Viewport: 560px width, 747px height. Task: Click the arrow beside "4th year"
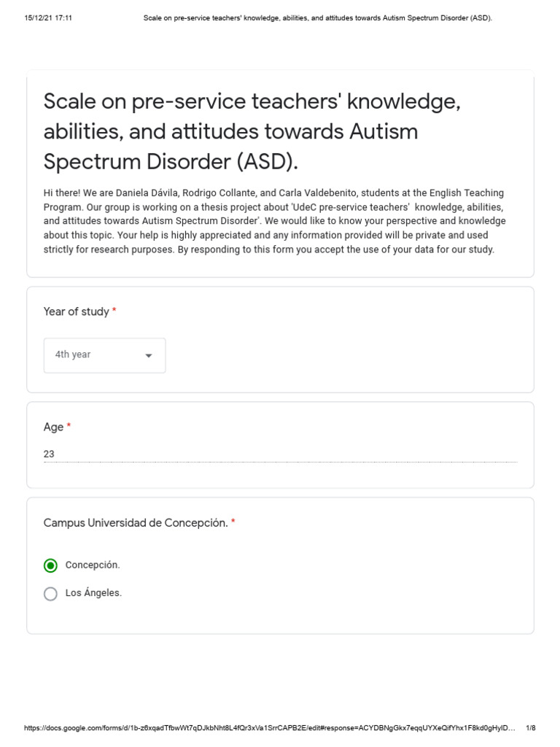149,355
